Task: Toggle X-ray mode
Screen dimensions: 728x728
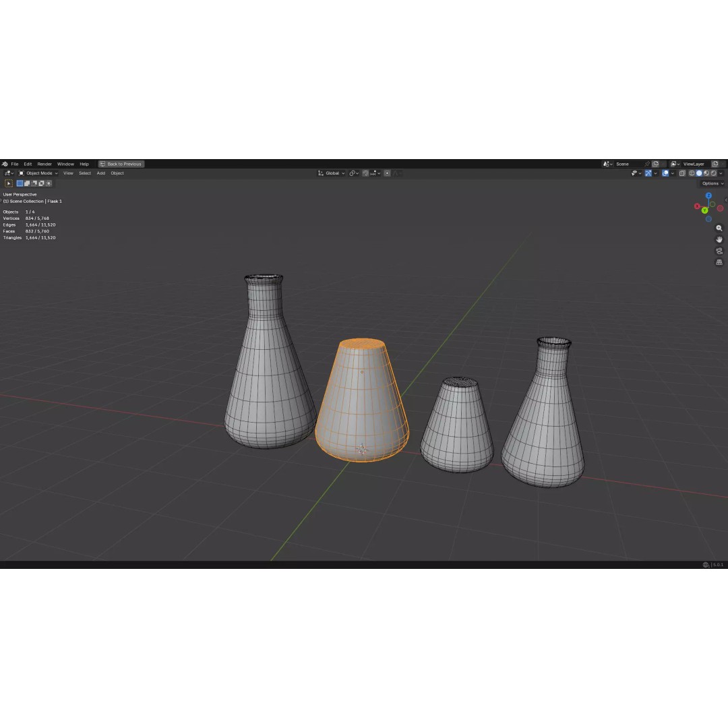Action: pos(682,173)
